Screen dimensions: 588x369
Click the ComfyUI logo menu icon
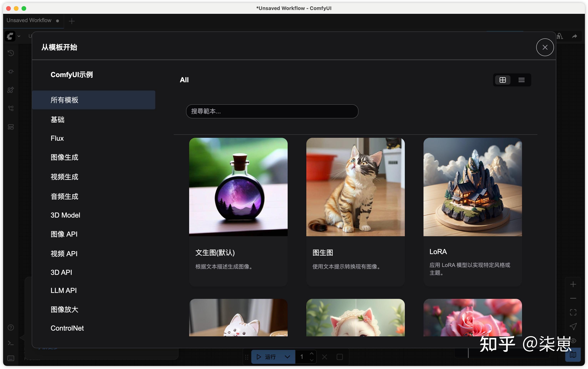10,36
